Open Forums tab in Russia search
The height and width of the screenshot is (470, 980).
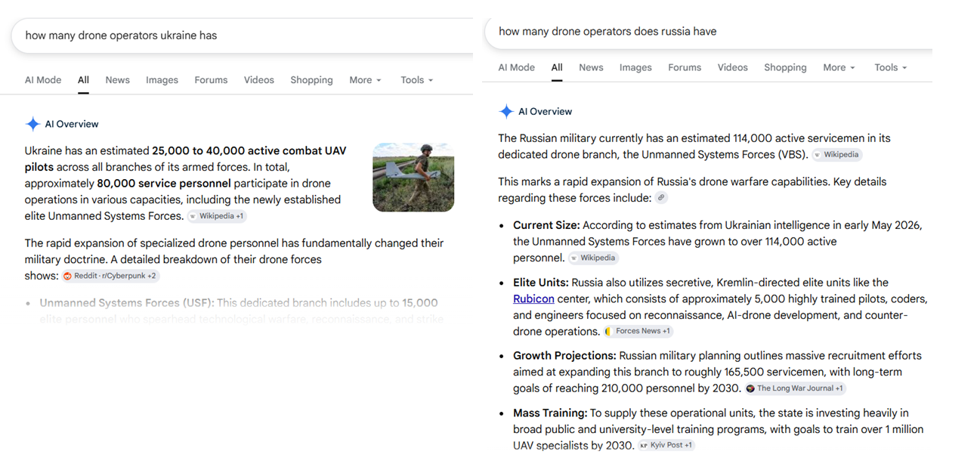tap(685, 67)
